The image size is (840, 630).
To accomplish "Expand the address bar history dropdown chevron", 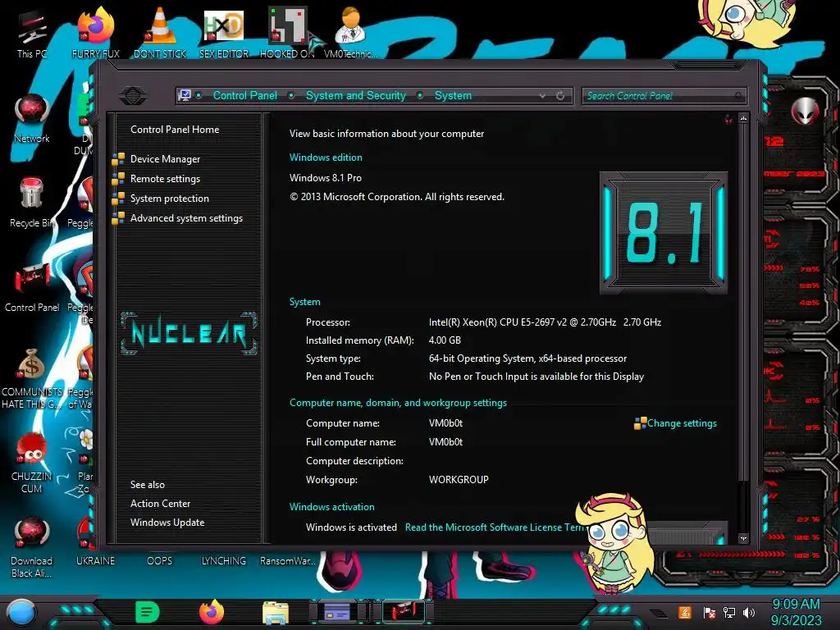I will click(543, 96).
